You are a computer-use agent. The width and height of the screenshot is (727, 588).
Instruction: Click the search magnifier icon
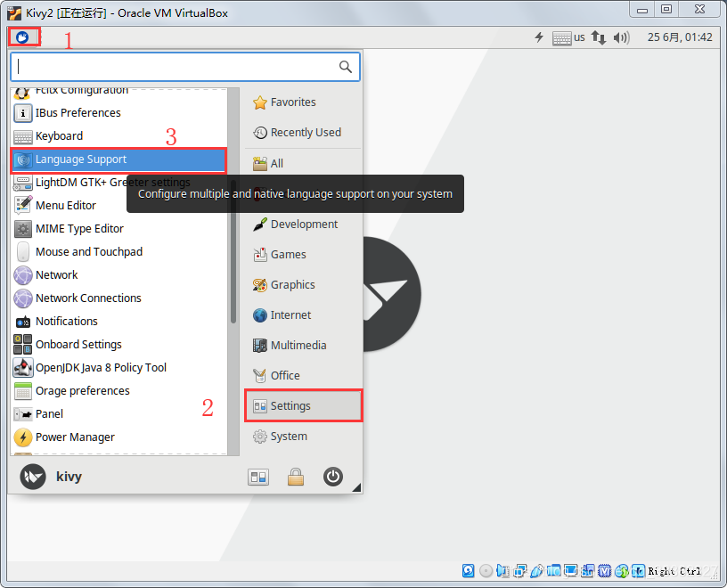point(345,67)
